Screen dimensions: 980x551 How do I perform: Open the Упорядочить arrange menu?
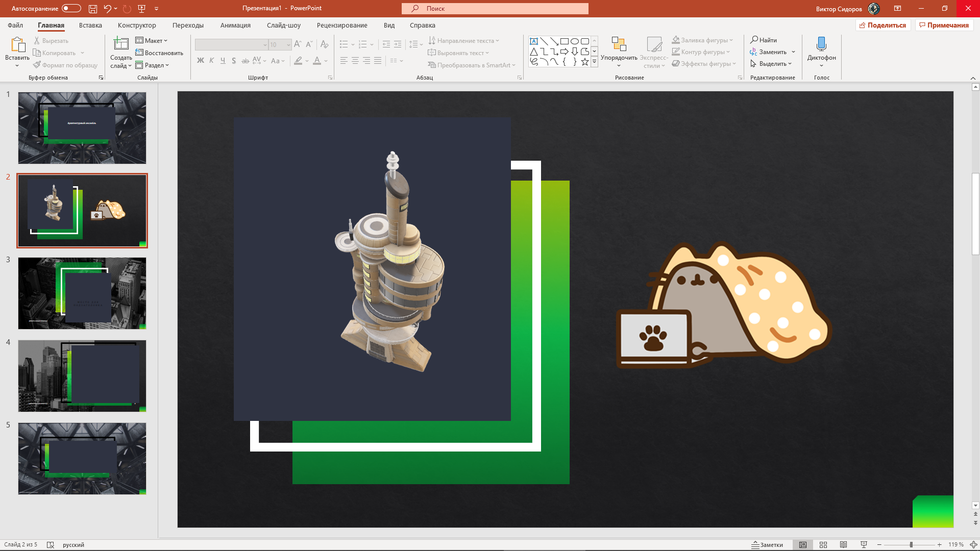(619, 52)
